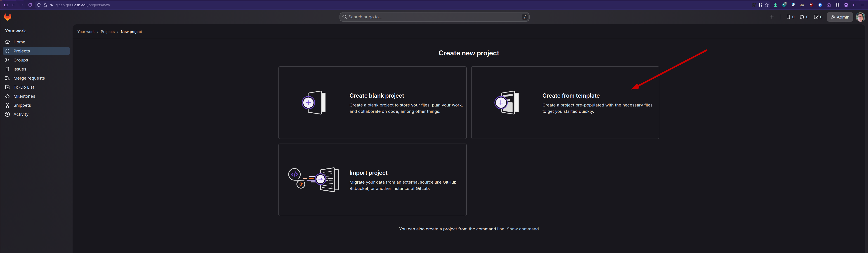Open Activity in sidebar
The height and width of the screenshot is (253, 868).
[21, 115]
